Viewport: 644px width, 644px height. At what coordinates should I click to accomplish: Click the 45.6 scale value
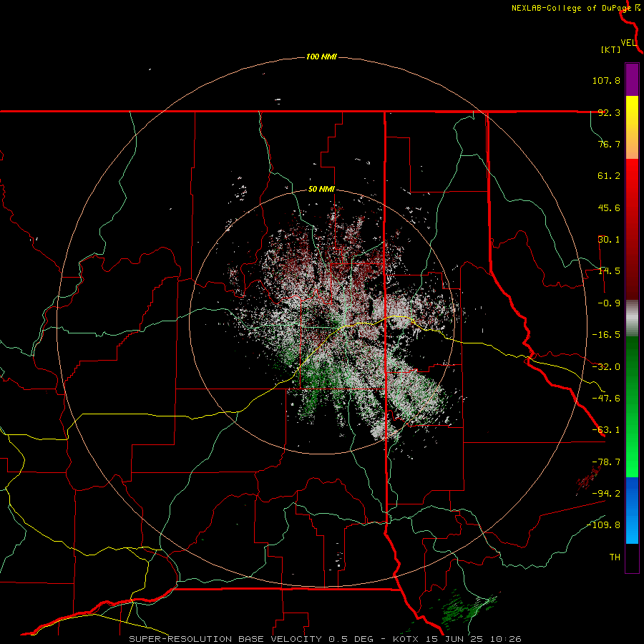coord(609,208)
